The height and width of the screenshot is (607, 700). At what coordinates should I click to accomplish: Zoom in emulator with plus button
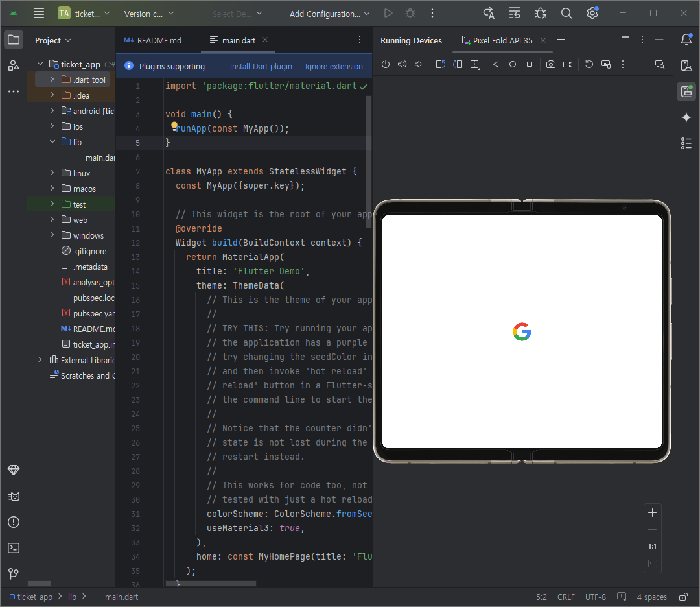(652, 513)
